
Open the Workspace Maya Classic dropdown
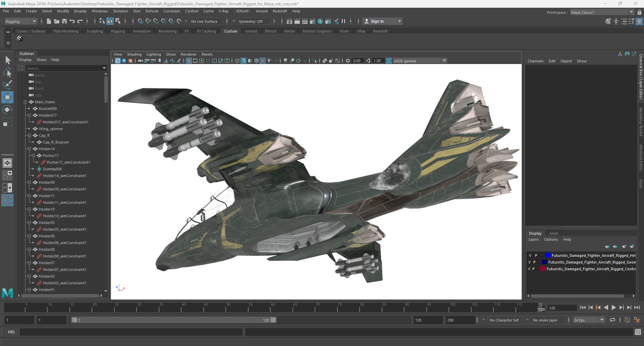[x=602, y=12]
